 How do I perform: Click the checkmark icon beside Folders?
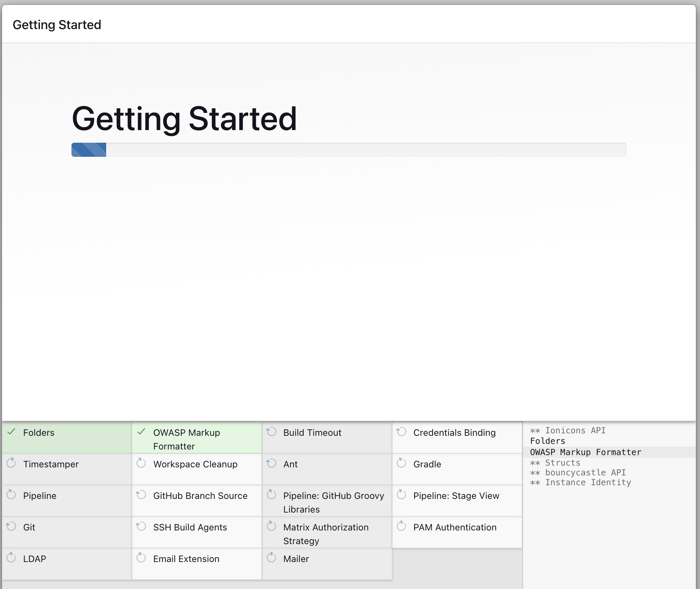[11, 432]
